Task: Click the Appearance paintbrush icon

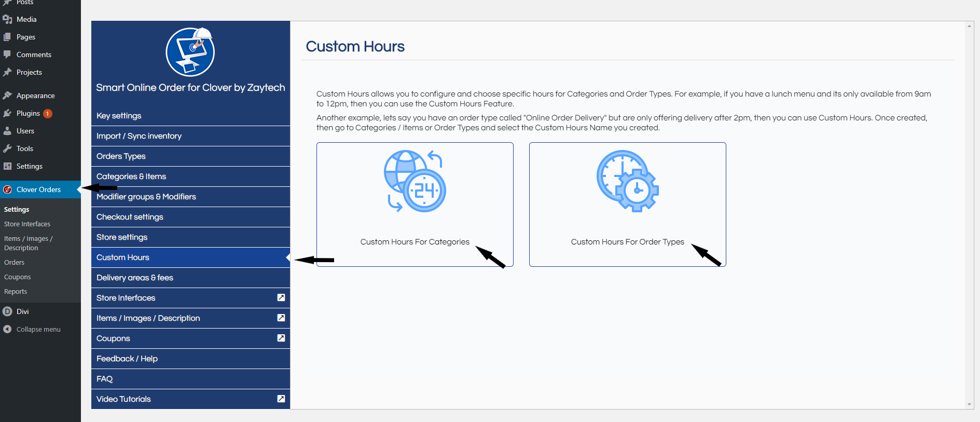Action: click(x=7, y=96)
